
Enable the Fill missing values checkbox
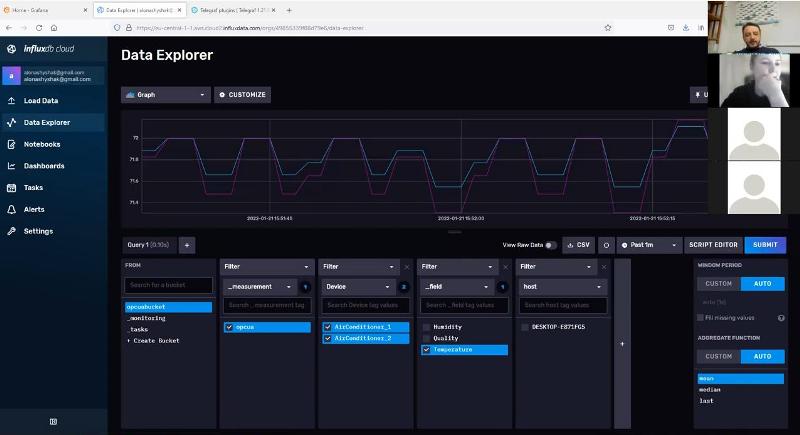click(700, 318)
